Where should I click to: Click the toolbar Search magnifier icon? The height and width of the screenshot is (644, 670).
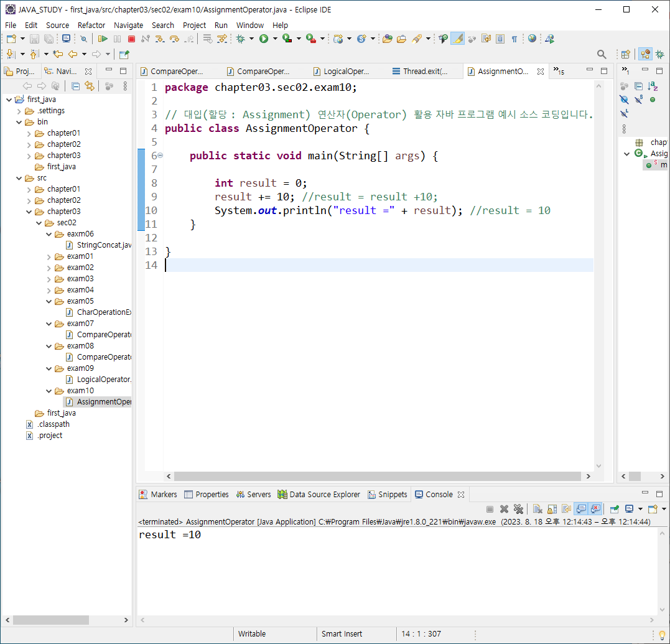click(602, 54)
